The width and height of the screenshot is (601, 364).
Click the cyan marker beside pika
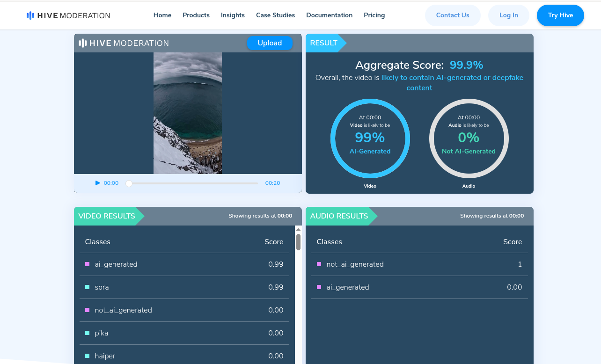[87, 333]
